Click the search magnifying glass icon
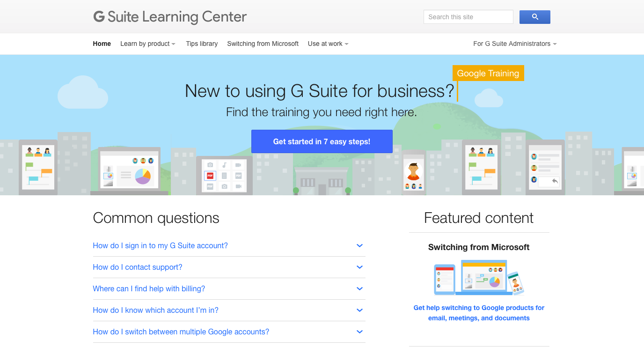 534,16
